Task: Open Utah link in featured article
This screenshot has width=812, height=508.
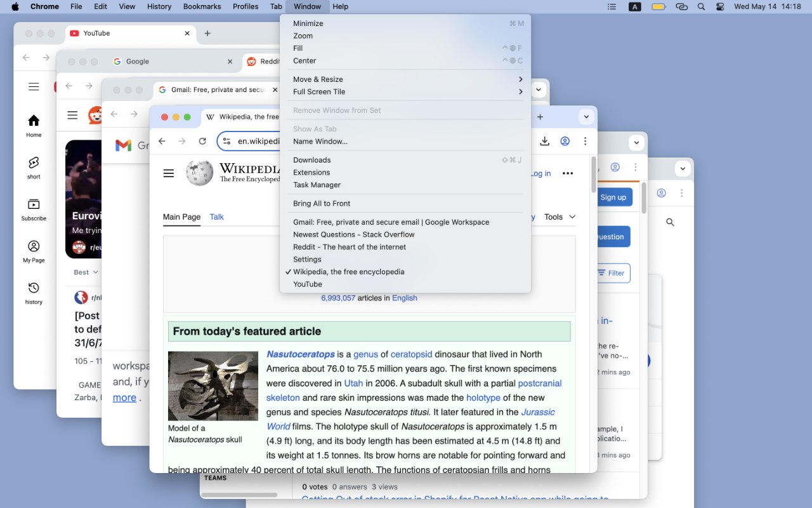Action: [353, 384]
